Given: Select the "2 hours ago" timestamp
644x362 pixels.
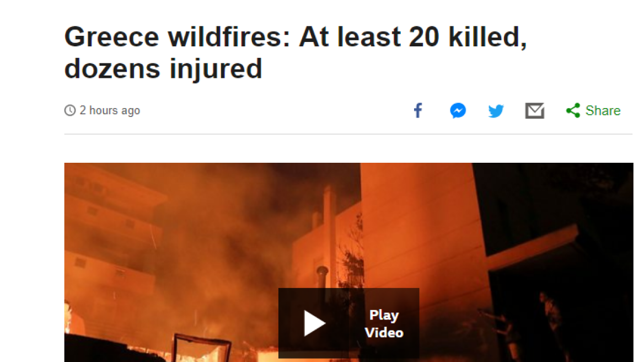Looking at the screenshot, I should pyautogui.click(x=110, y=110).
